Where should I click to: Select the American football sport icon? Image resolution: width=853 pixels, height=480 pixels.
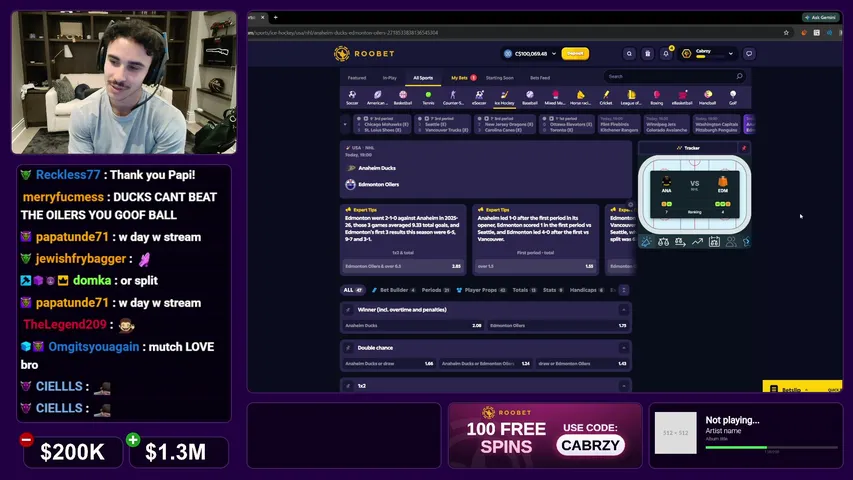(x=377, y=97)
